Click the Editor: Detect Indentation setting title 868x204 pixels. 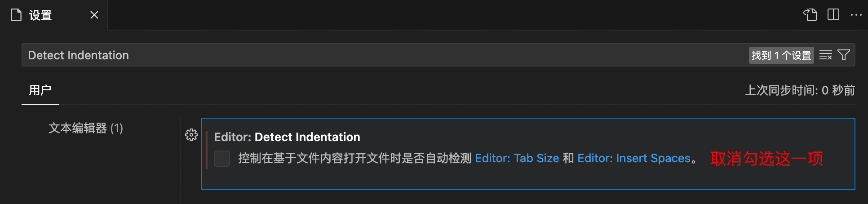click(x=287, y=137)
